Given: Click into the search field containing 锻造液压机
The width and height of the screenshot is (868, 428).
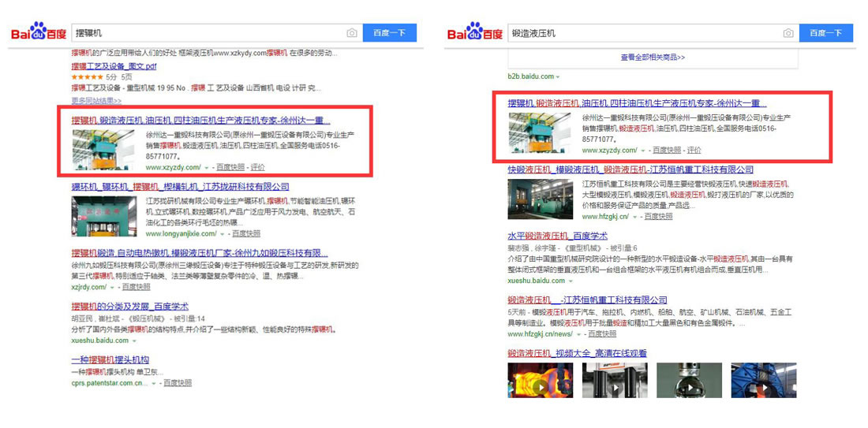Looking at the screenshot, I should pos(639,33).
